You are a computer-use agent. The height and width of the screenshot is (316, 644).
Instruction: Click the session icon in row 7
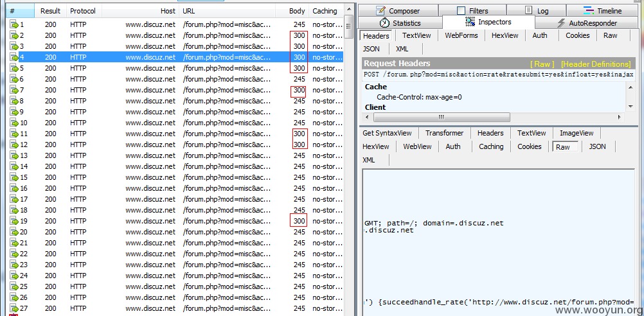click(14, 90)
